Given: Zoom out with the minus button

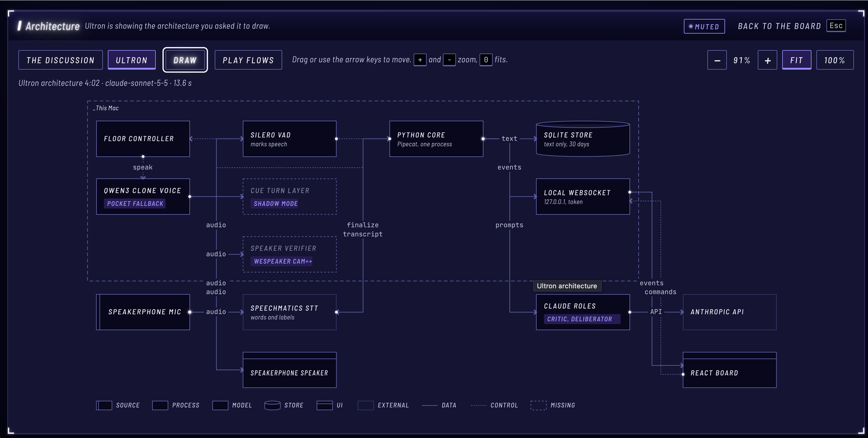Looking at the screenshot, I should 717,60.
